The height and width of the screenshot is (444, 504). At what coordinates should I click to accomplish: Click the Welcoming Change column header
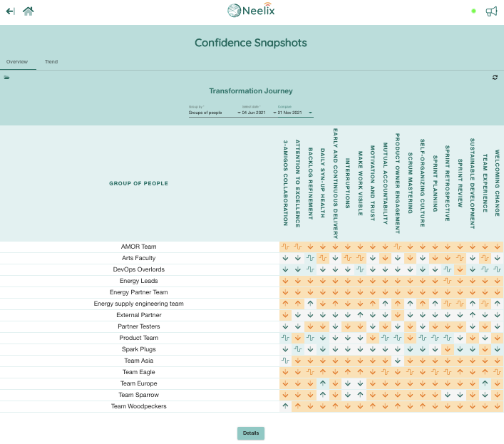tap(498, 183)
